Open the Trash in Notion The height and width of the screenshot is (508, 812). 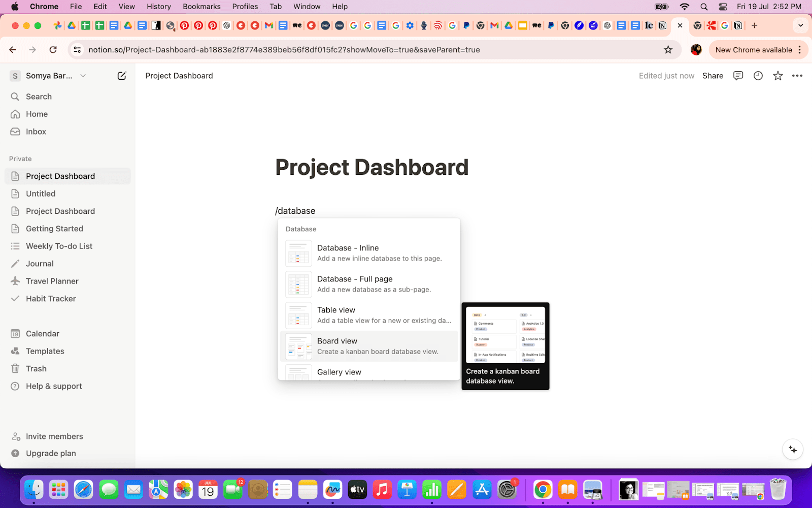36,368
